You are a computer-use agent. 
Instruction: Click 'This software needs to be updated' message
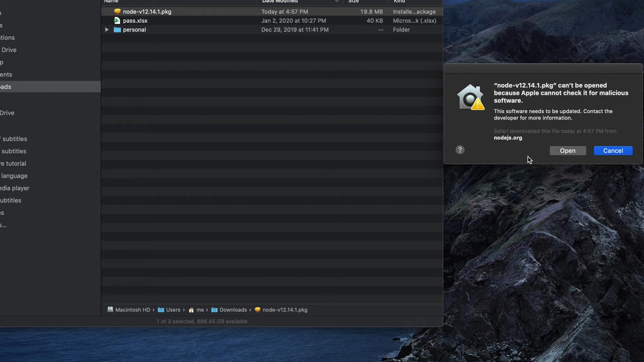click(553, 114)
